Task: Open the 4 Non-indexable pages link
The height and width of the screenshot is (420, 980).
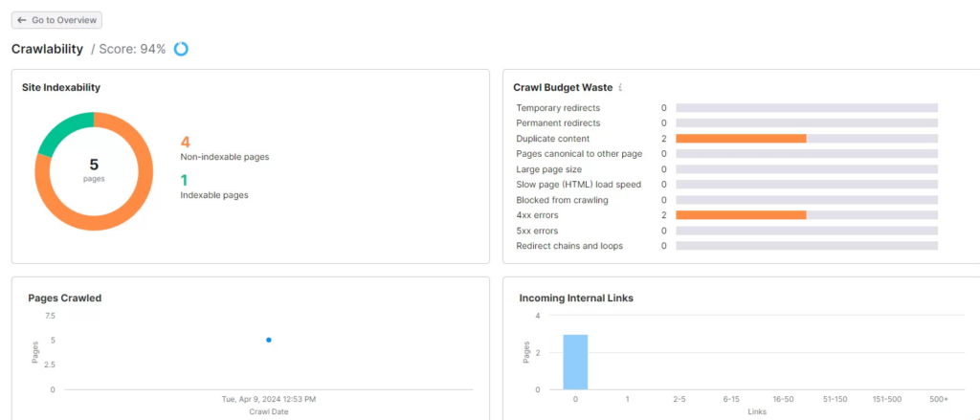Action: (224, 148)
